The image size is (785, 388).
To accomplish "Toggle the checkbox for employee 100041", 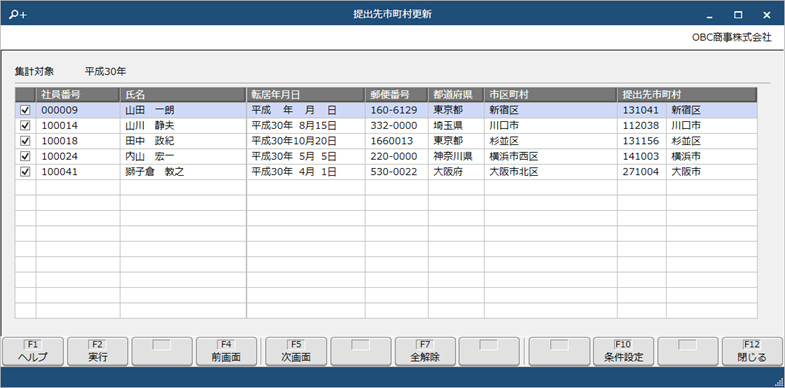I will pos(25,172).
